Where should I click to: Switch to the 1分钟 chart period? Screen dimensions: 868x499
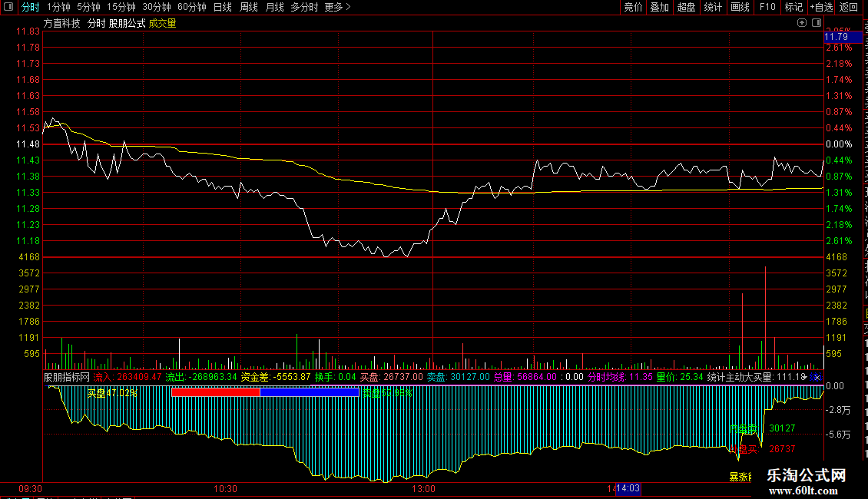click(58, 7)
